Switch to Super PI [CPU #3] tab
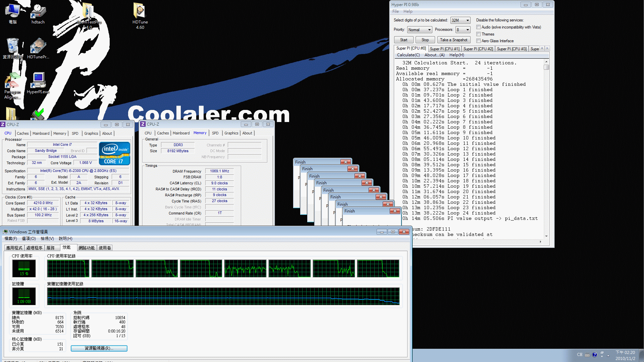Viewport: 644px width, 362px height. click(512, 49)
